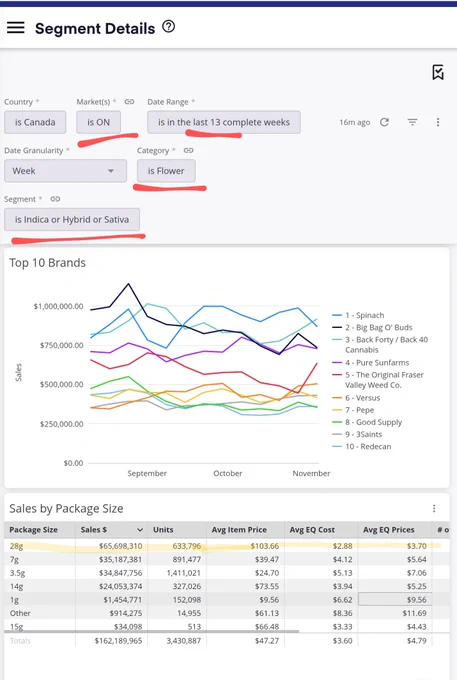
Task: Click the bookmark saved-view icon
Action: pos(438,72)
